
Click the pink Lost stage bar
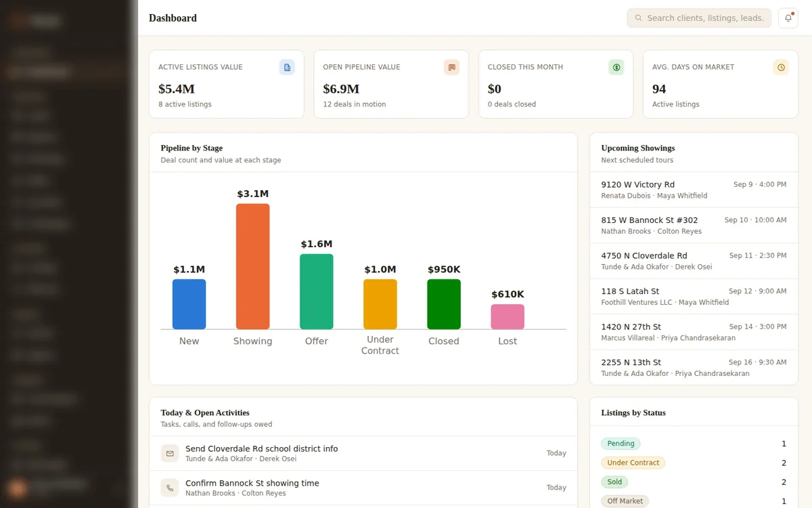click(x=507, y=316)
